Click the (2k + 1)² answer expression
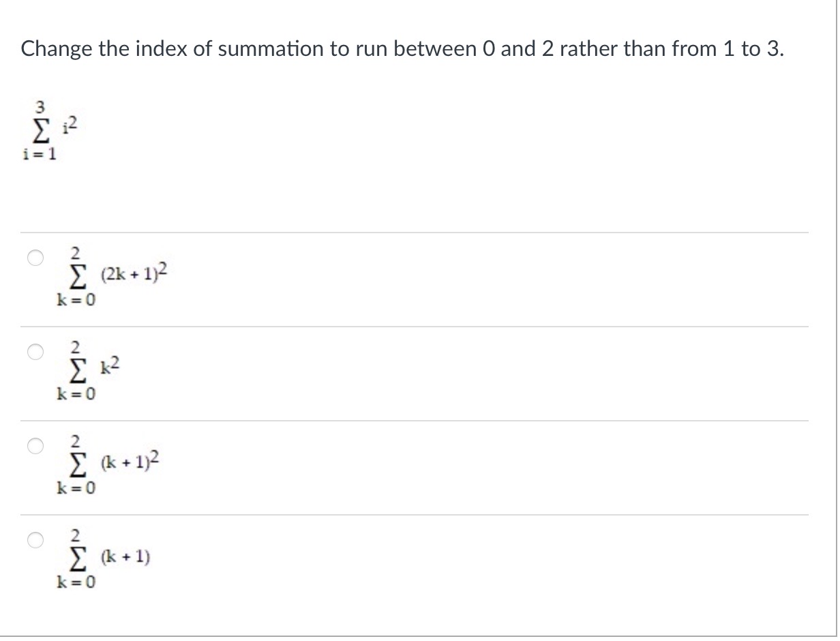 134,275
